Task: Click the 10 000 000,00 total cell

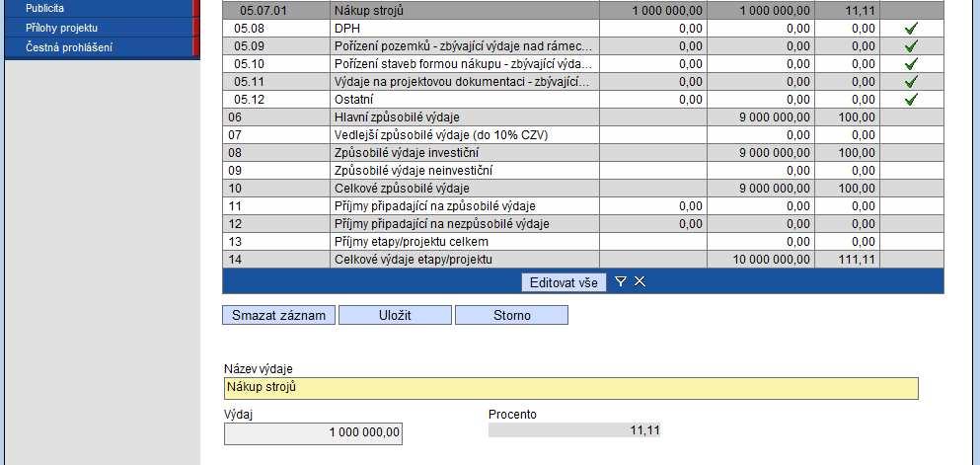Action: click(x=761, y=260)
